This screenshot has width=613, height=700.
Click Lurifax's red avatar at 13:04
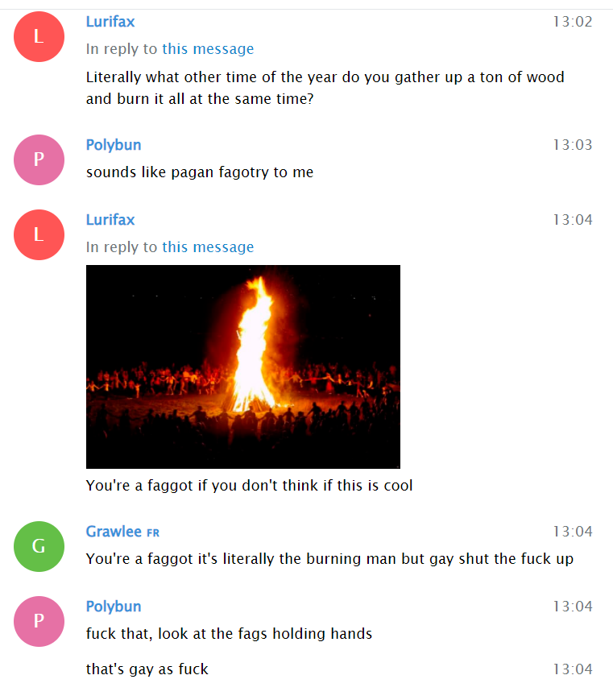coord(39,235)
